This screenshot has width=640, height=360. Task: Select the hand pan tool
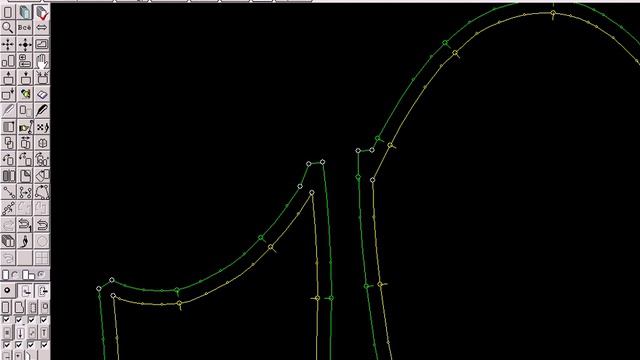coord(42,61)
